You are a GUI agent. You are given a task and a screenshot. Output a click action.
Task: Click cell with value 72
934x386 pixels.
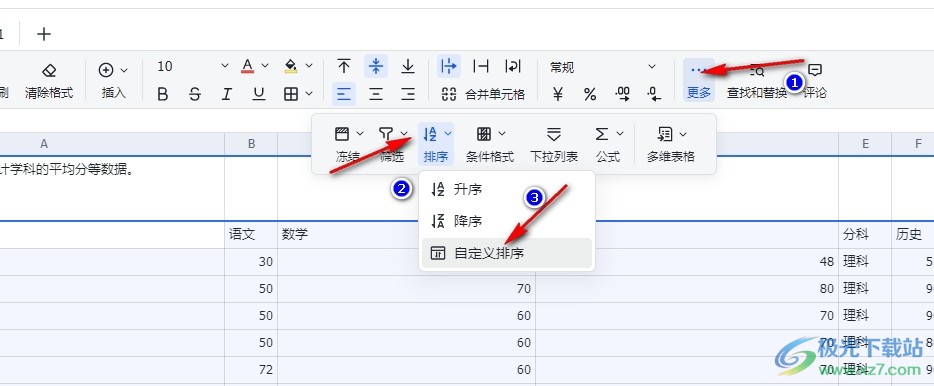point(251,370)
